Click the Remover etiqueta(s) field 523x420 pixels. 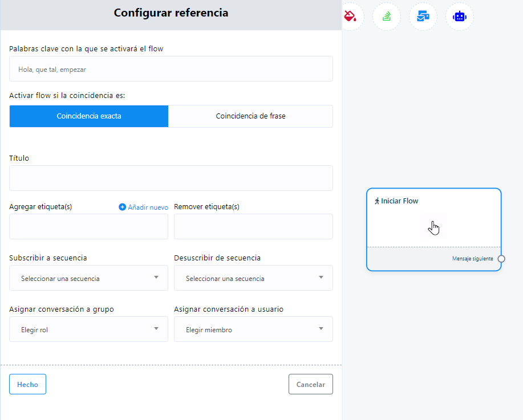coord(253,227)
